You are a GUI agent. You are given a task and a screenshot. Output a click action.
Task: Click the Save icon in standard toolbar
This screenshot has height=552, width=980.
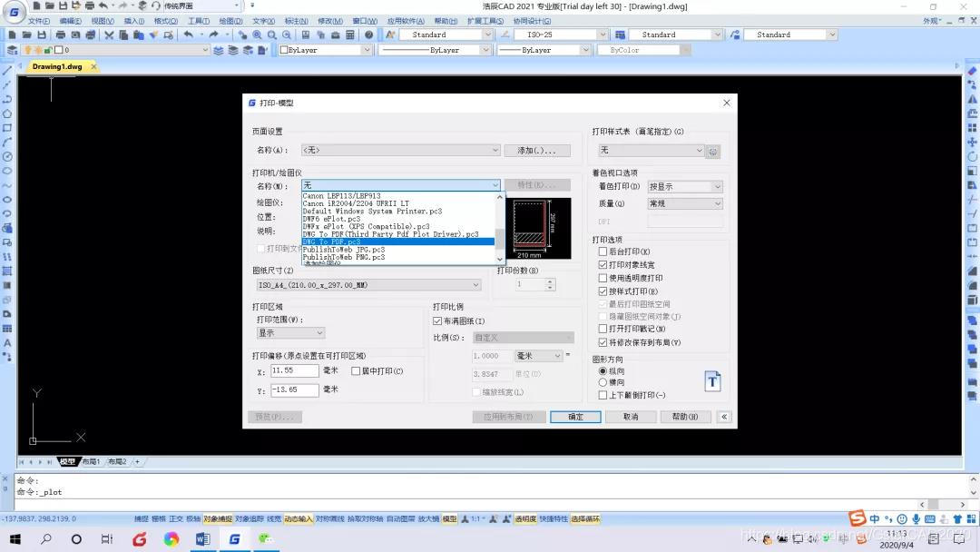42,35
